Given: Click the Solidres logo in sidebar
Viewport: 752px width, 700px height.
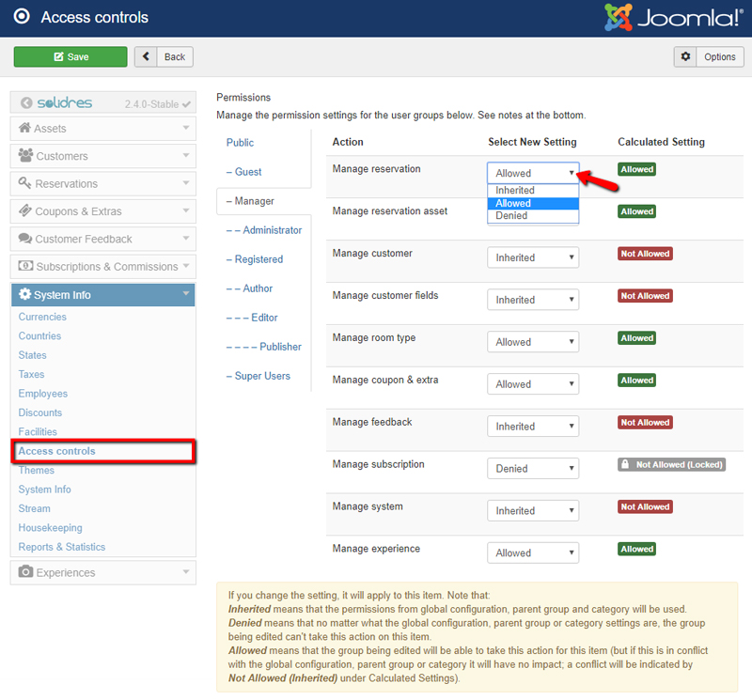Looking at the screenshot, I should [58, 103].
